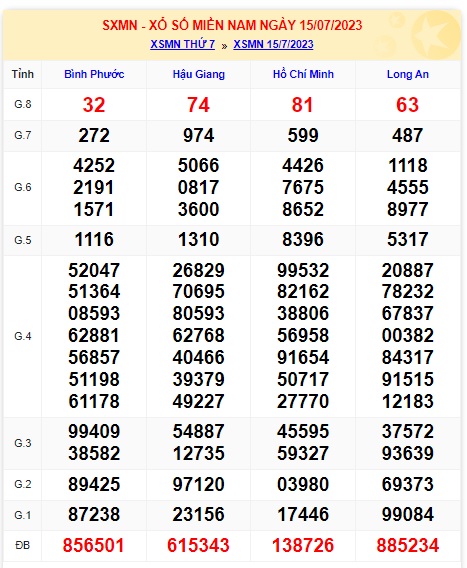Click G.4 number 91654
This screenshot has width=467, height=568.
303,358
